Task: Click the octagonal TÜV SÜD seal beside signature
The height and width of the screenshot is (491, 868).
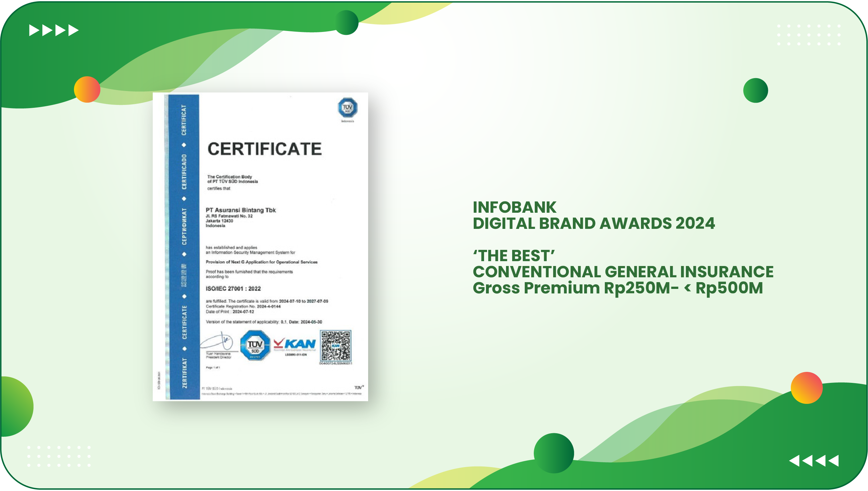Action: point(255,345)
